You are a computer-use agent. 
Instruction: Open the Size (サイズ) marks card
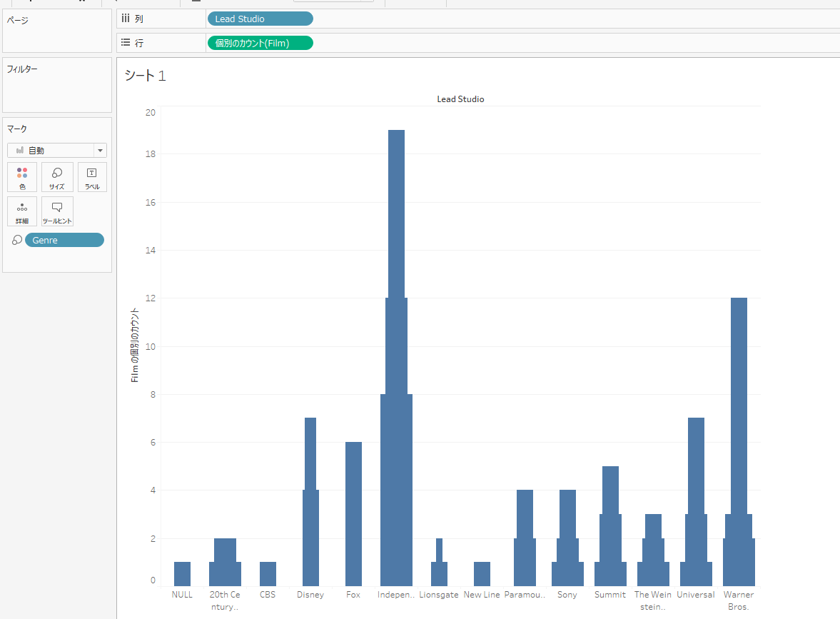[57, 177]
